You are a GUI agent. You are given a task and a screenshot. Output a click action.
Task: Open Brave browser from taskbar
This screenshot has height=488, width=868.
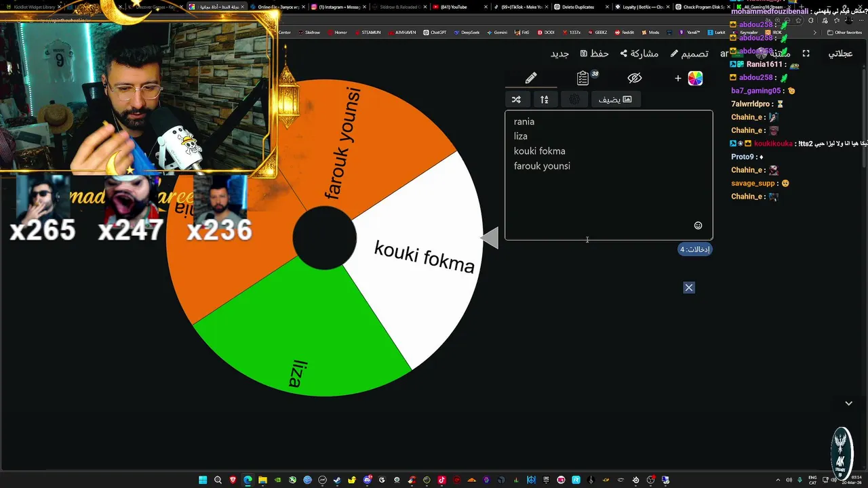click(233, 480)
